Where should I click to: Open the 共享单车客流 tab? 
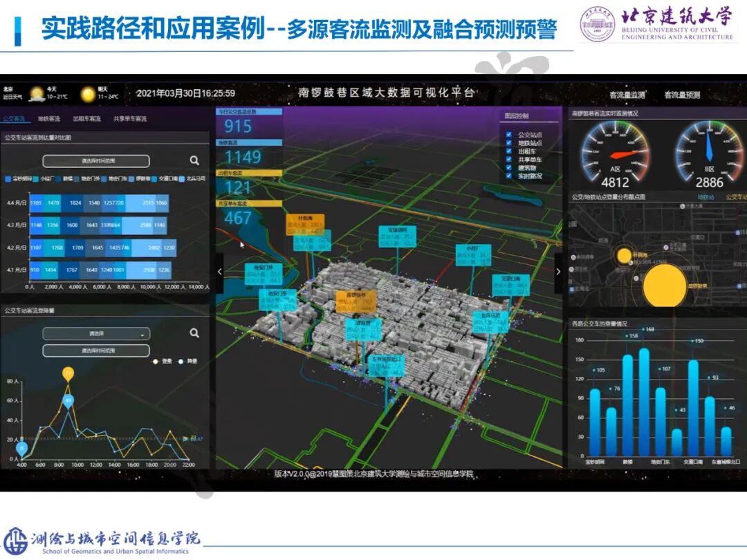point(130,119)
